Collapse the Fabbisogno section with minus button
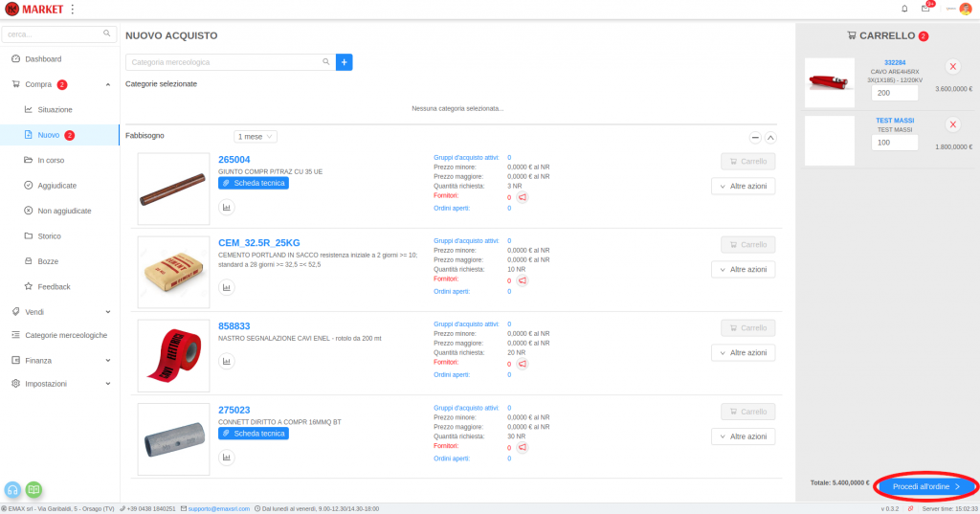The width and height of the screenshot is (980, 514). click(755, 138)
